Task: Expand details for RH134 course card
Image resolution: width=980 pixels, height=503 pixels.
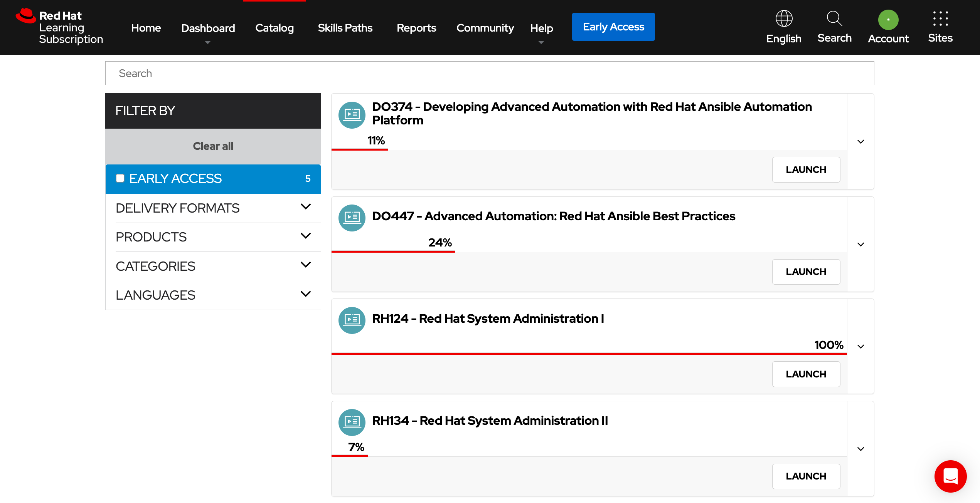Action: click(x=860, y=448)
